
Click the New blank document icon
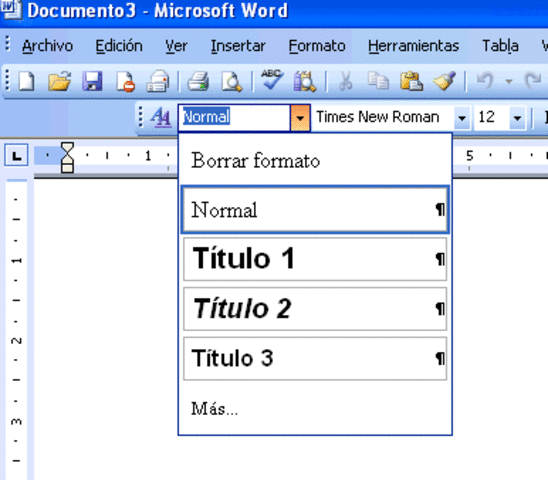pyautogui.click(x=27, y=81)
